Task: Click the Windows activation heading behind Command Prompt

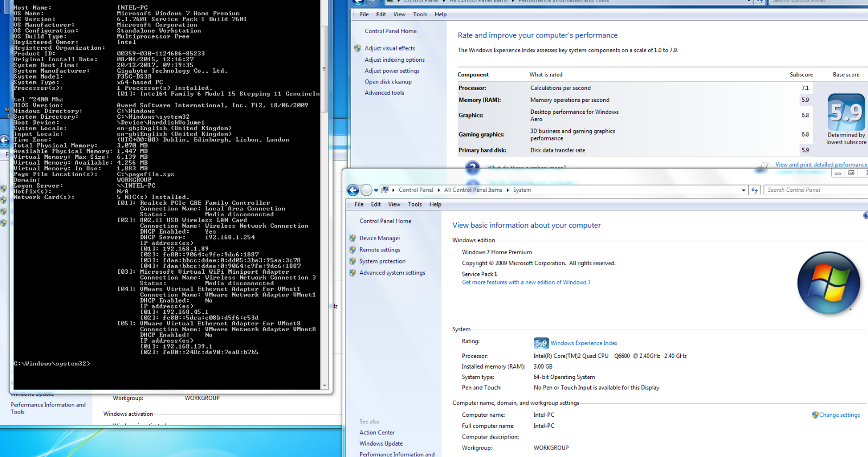Action: tap(129, 414)
